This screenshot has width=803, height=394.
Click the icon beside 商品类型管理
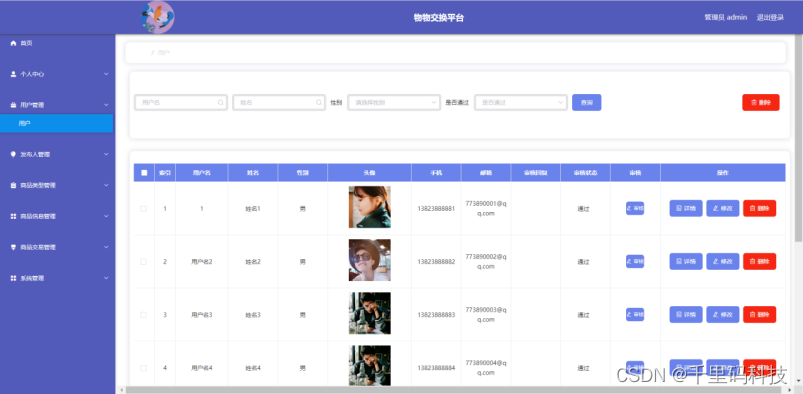pos(13,185)
